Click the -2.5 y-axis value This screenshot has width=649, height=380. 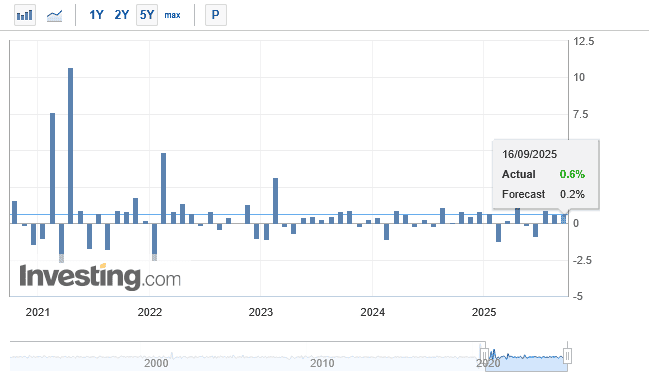(x=582, y=260)
